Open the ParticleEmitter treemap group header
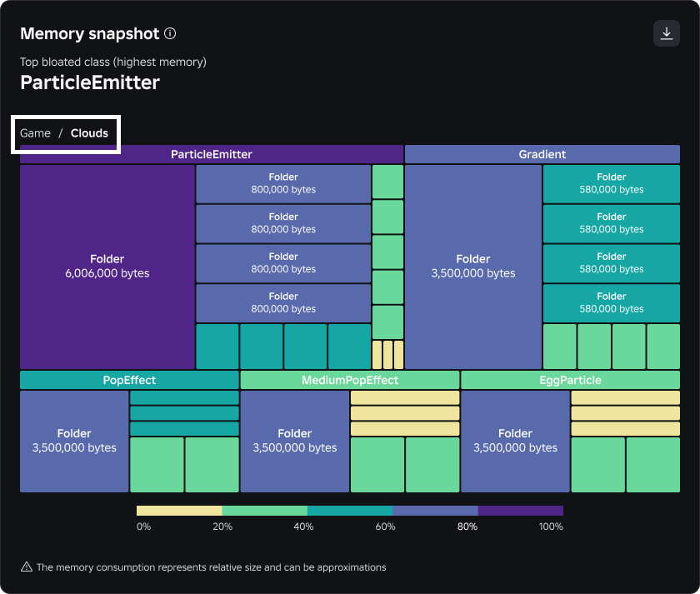Image resolution: width=700 pixels, height=594 pixels. 212,154
